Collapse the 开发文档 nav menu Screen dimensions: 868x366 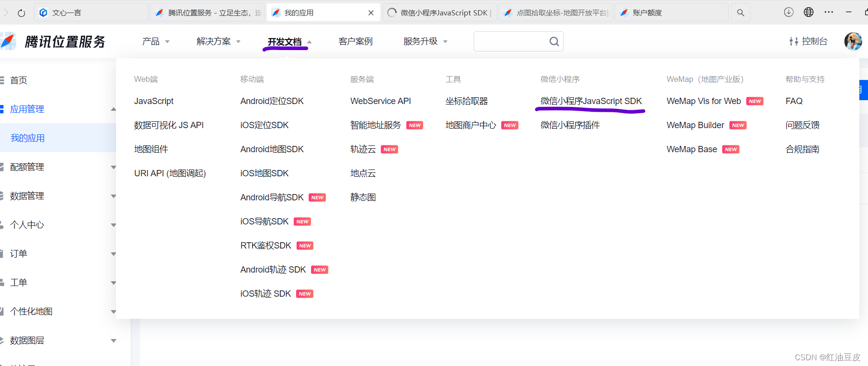289,42
